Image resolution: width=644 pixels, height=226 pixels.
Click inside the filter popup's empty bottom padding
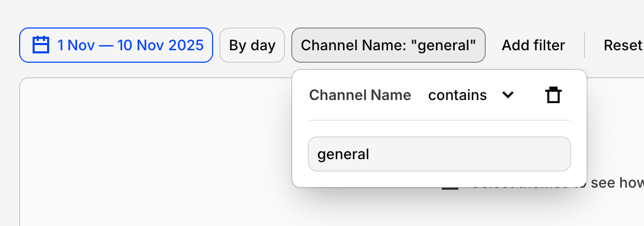click(439, 179)
